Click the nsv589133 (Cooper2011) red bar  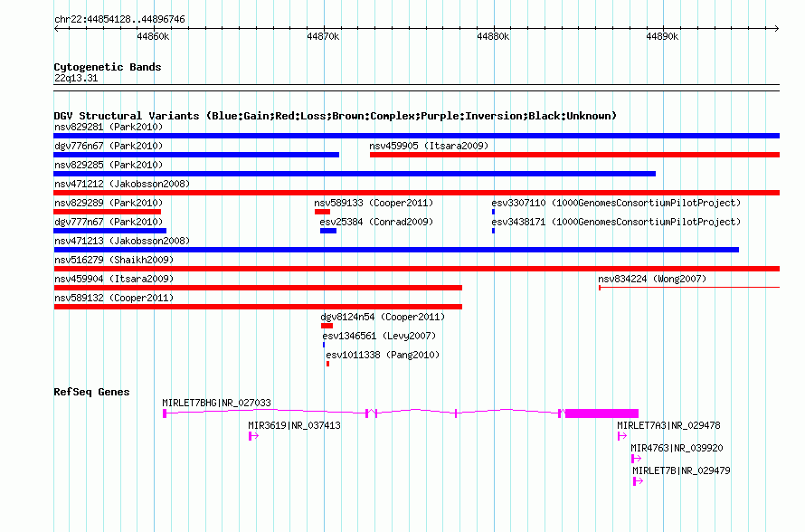tap(322, 212)
